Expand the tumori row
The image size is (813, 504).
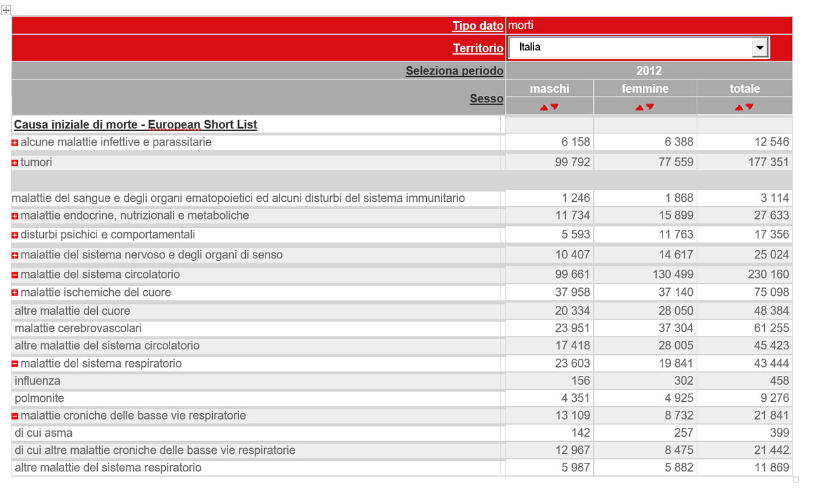(15, 164)
